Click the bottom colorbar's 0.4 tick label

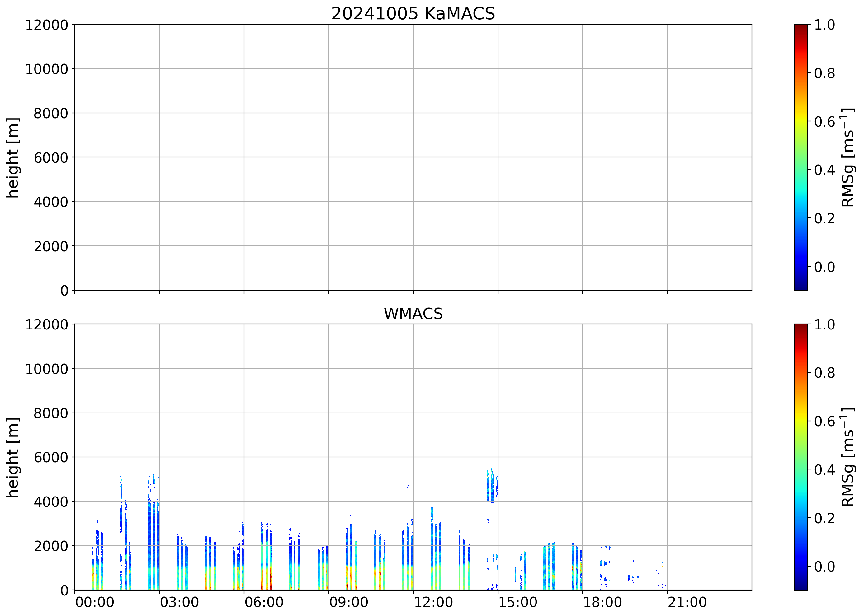pyautogui.click(x=824, y=469)
